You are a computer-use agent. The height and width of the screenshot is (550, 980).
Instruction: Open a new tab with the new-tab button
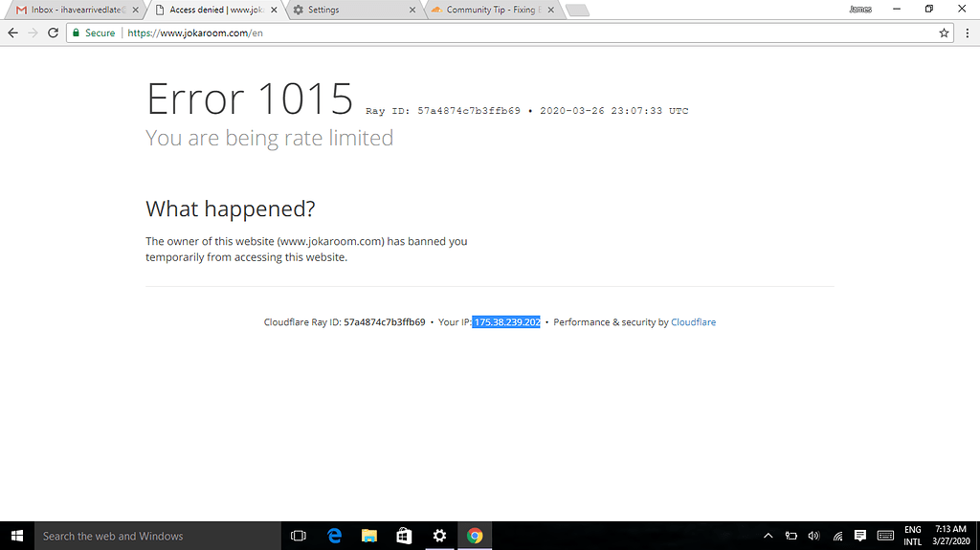tap(577, 11)
